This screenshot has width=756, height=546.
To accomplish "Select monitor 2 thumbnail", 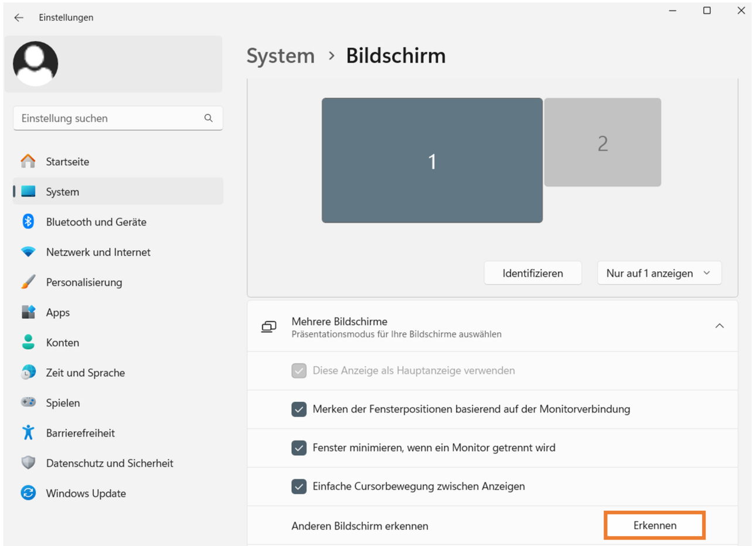I will coord(602,142).
